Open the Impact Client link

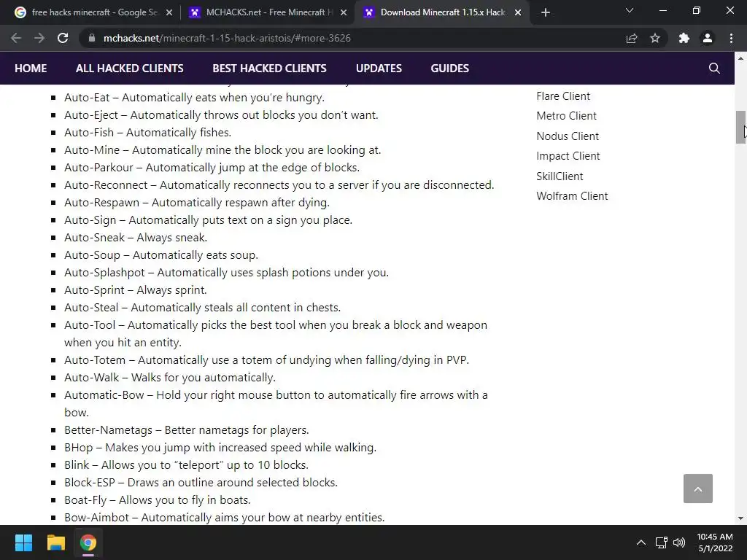568,156
